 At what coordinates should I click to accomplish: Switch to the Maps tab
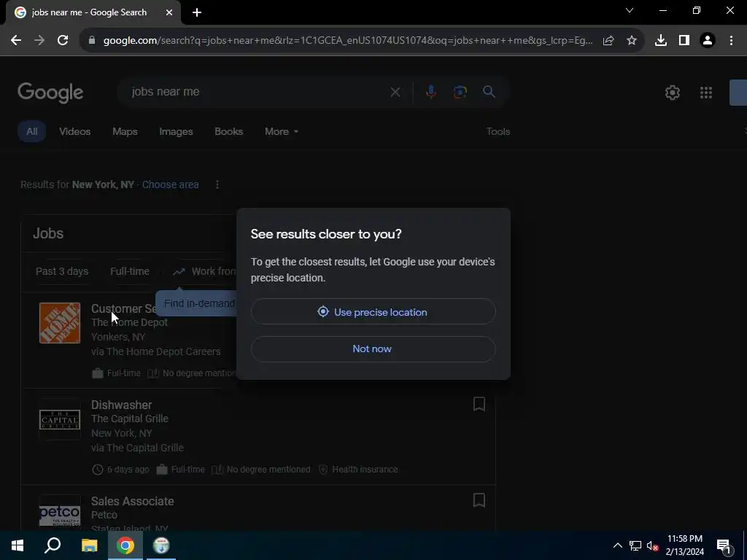(x=125, y=131)
